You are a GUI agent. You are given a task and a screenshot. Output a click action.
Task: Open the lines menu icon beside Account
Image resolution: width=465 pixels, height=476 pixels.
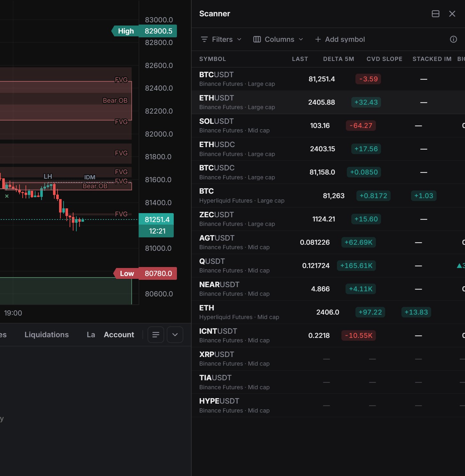tap(156, 335)
